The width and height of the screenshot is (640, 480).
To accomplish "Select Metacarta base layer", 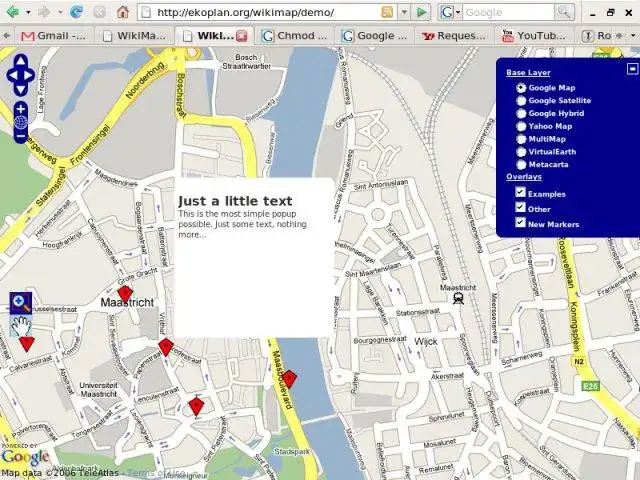I will click(x=521, y=165).
